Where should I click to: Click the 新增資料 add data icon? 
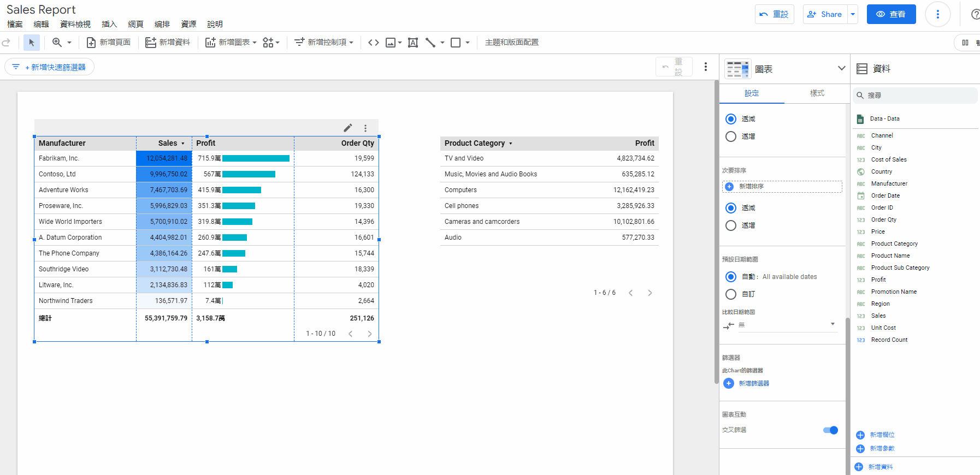(151, 43)
